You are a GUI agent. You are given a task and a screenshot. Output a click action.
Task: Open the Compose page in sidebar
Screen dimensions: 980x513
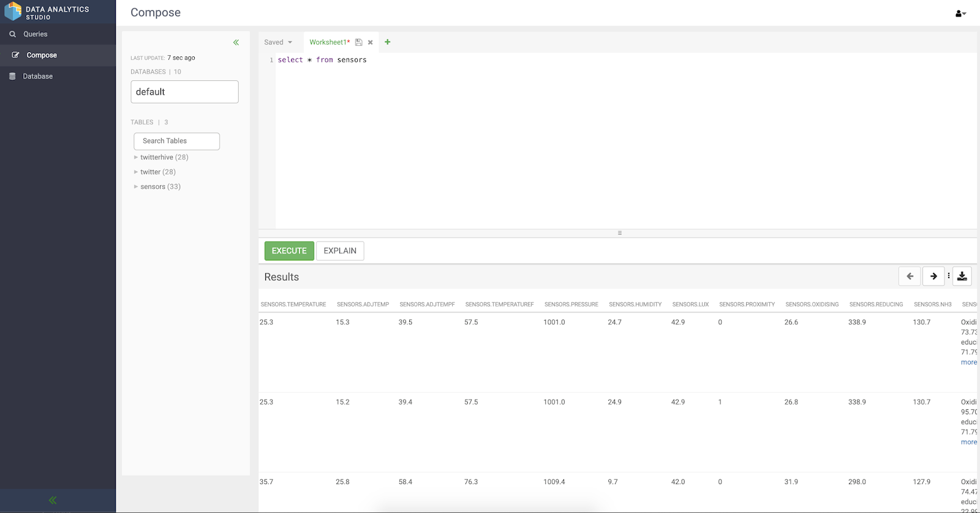point(58,55)
